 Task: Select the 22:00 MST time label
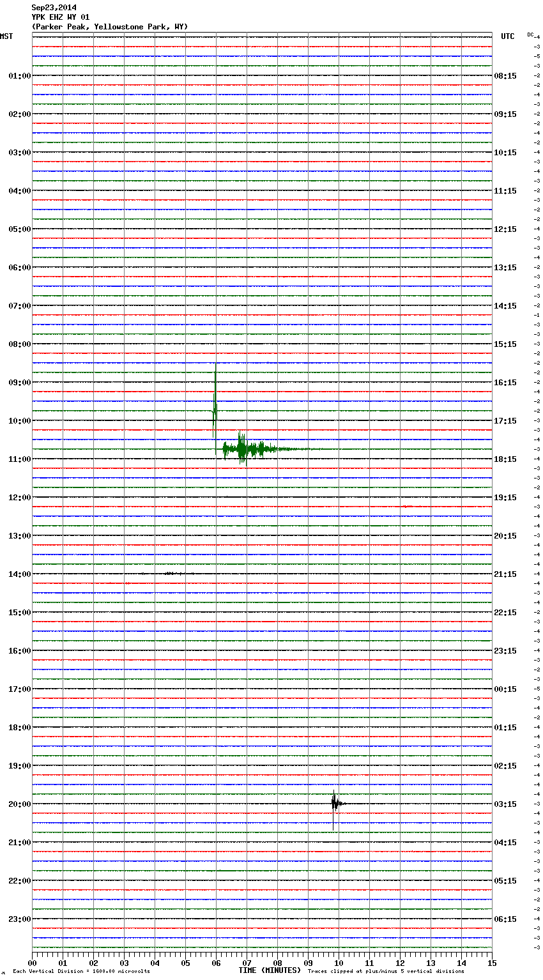(x=19, y=881)
